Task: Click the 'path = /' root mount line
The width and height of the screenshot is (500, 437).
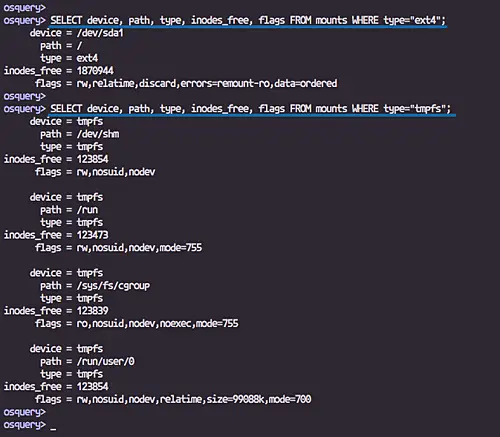Action: coord(61,46)
